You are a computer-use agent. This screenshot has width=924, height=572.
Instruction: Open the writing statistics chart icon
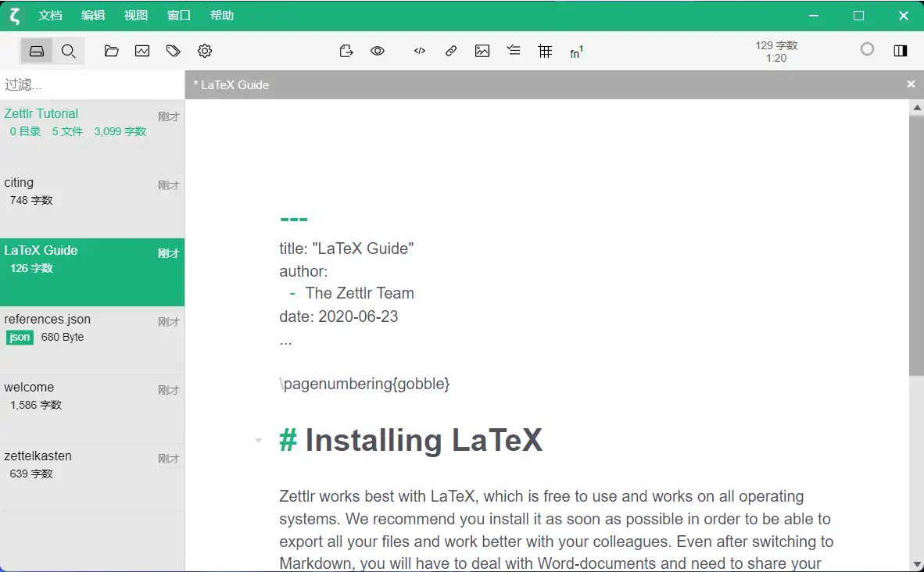point(142,52)
